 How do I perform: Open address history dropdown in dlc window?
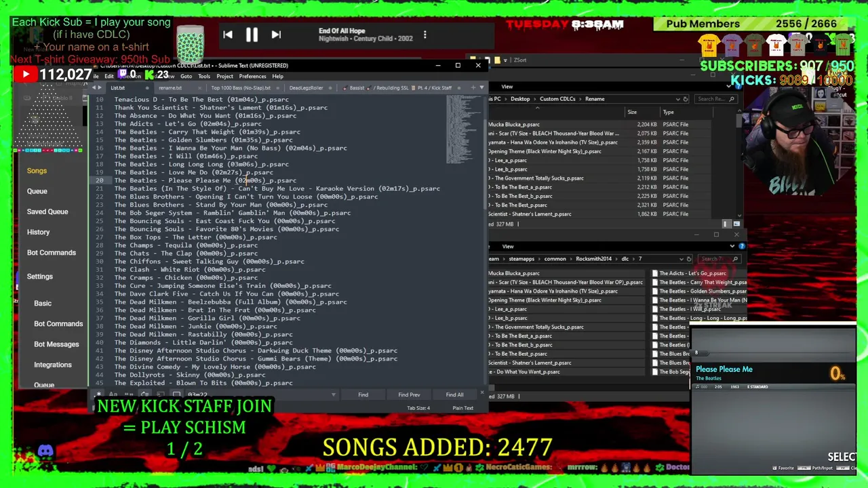coord(682,259)
